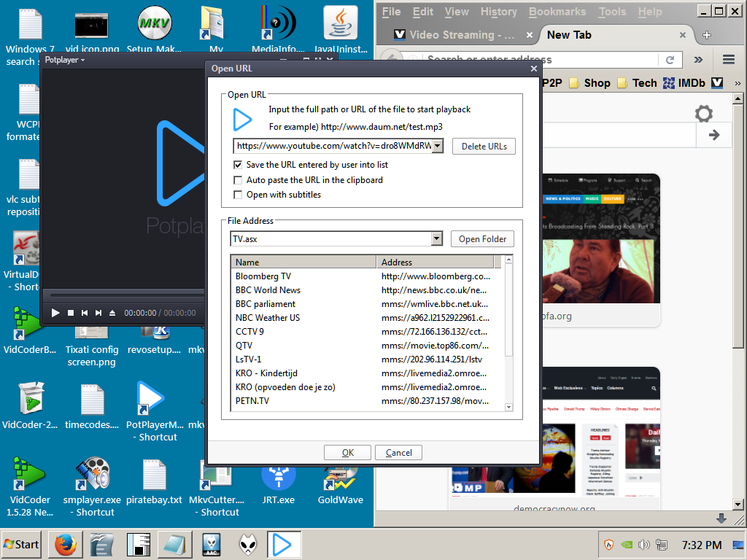
Task: Click Previous track button in Potplayer
Action: coord(85,313)
